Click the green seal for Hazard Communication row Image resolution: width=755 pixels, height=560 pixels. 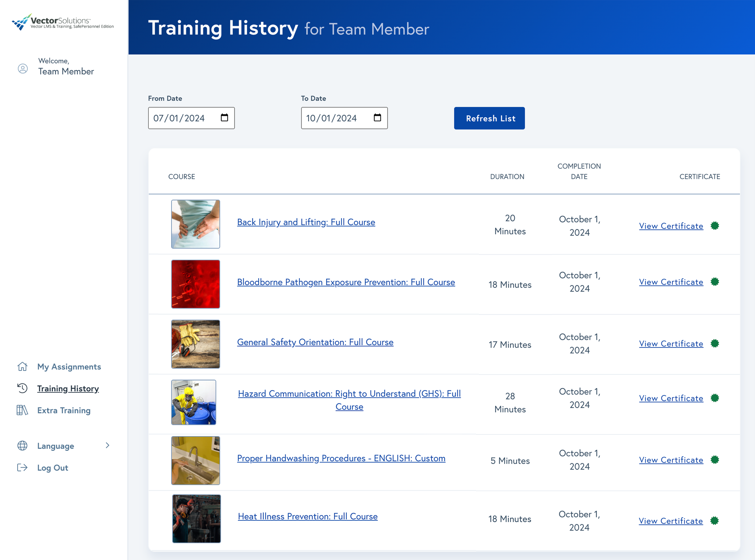[x=715, y=398]
